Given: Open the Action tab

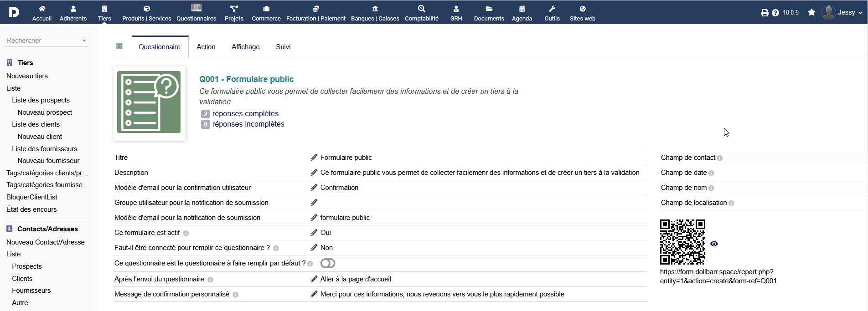Looking at the screenshot, I should point(206,47).
